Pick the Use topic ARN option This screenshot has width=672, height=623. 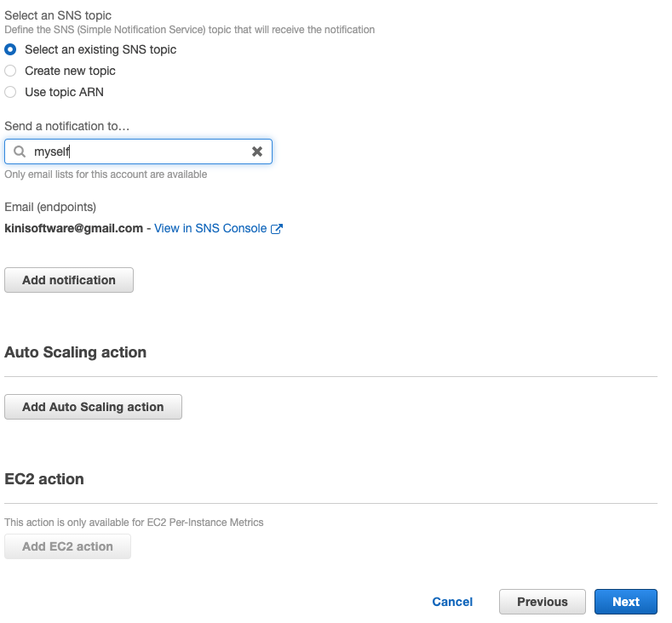[x=10, y=92]
